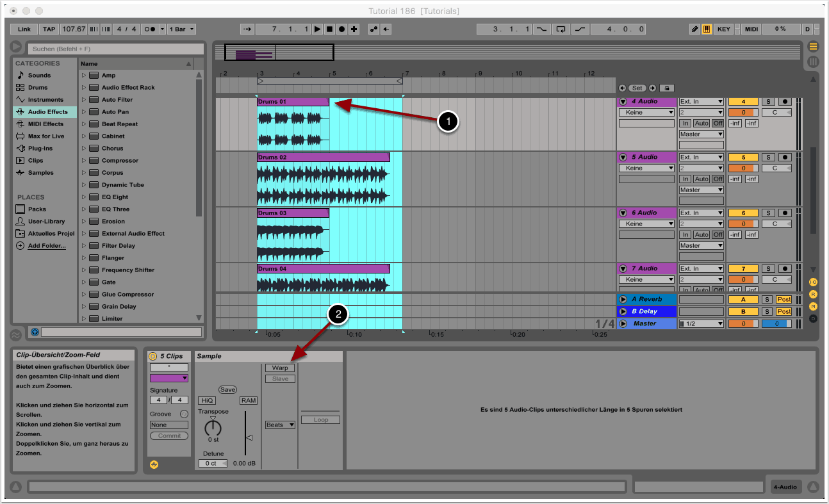829x504 pixels.
Task: Select Audio Effects category
Action: 47,112
